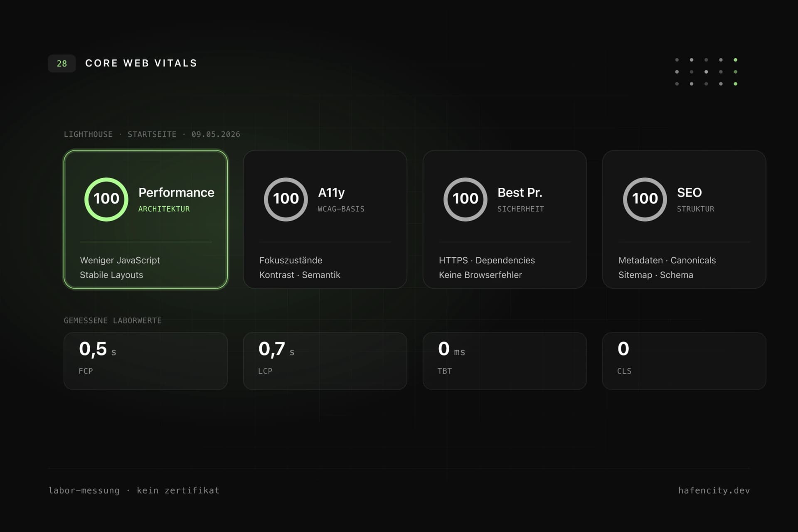Select the LCP 0,7 s metric tile
The height and width of the screenshot is (532, 798).
tap(325, 361)
